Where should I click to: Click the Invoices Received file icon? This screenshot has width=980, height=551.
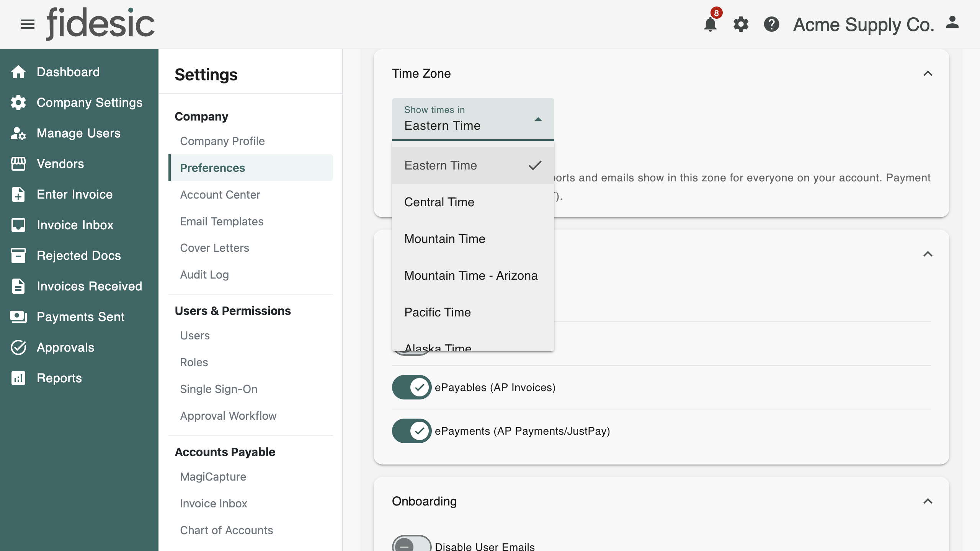click(18, 286)
